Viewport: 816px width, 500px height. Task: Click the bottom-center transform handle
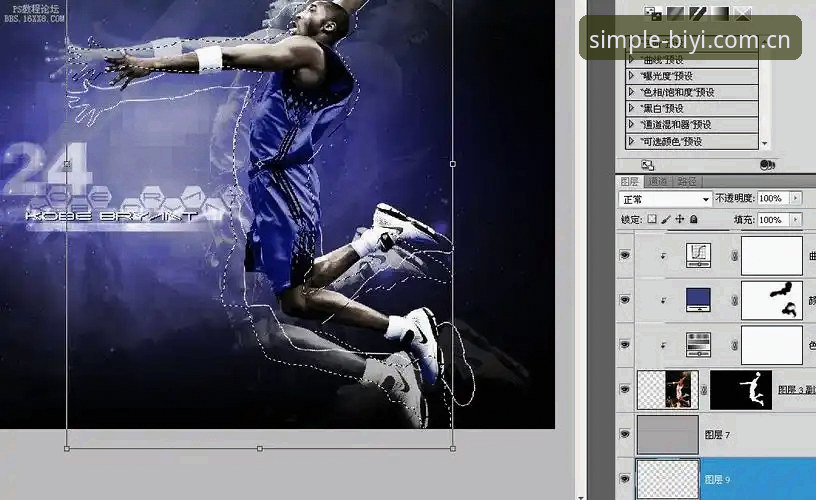260,448
